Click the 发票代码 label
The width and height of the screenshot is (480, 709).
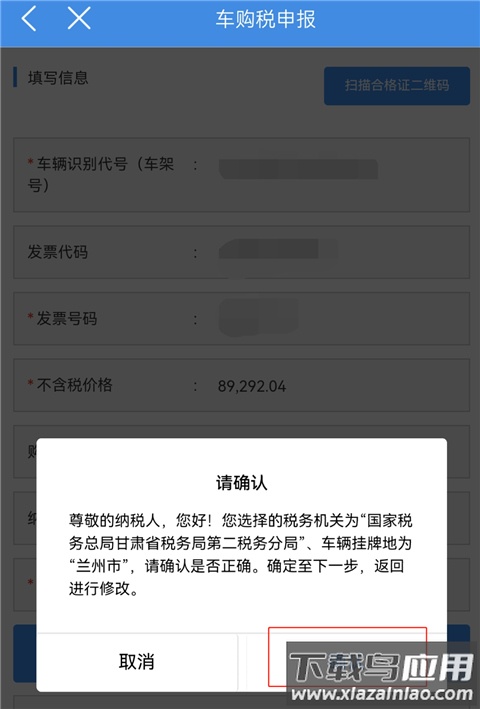pos(58,252)
